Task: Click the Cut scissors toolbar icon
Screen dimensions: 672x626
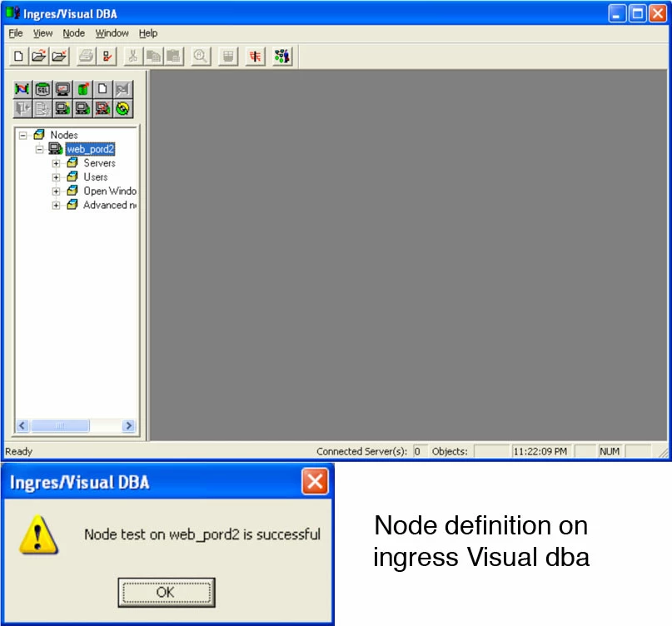Action: (x=133, y=56)
